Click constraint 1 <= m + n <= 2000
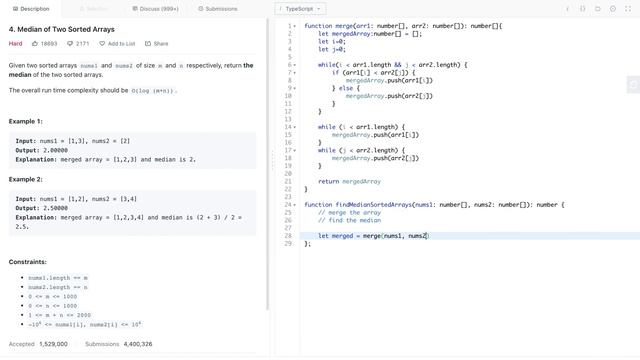Screen dimensions: 640x360 [x=60, y=315]
